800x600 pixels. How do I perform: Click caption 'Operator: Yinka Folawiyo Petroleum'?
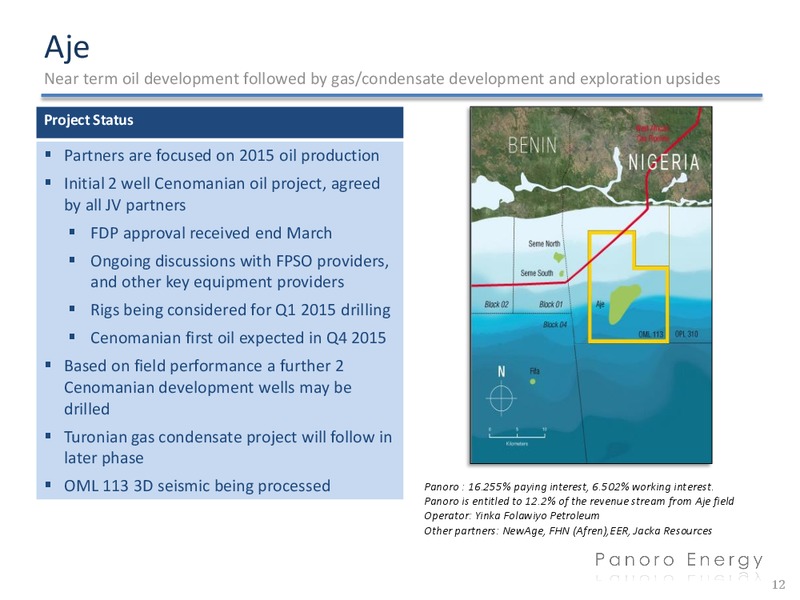coord(512,516)
